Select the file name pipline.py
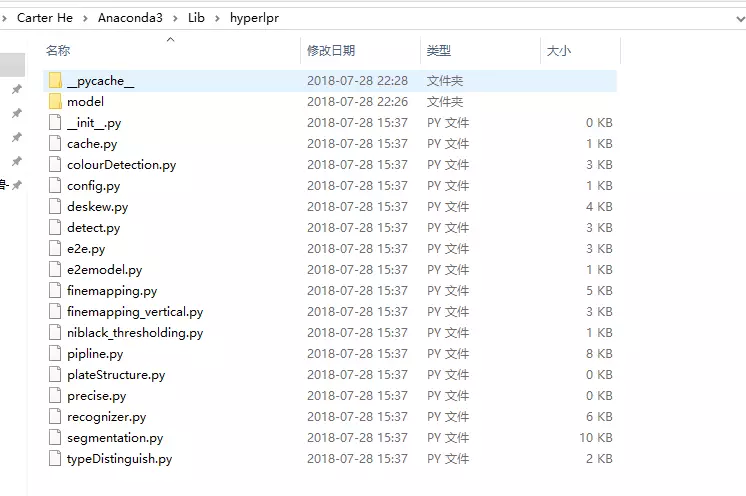The height and width of the screenshot is (496, 746). pyautogui.click(x=95, y=354)
